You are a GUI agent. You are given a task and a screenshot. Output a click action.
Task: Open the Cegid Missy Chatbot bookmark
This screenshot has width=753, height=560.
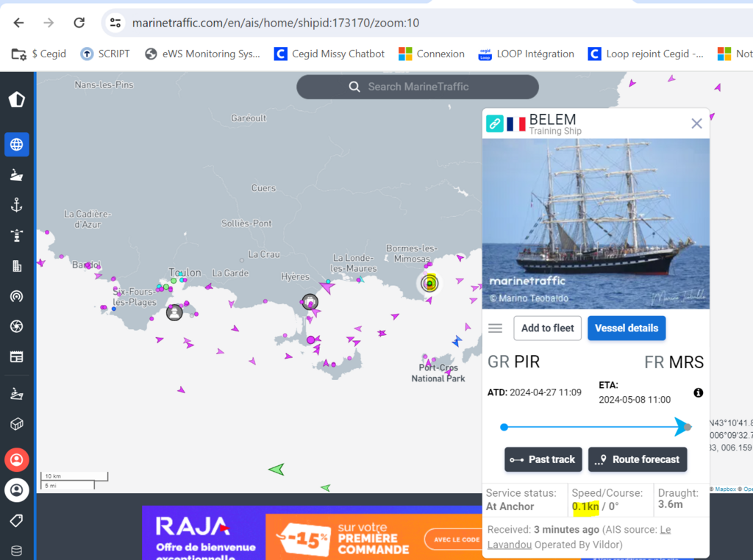point(329,54)
